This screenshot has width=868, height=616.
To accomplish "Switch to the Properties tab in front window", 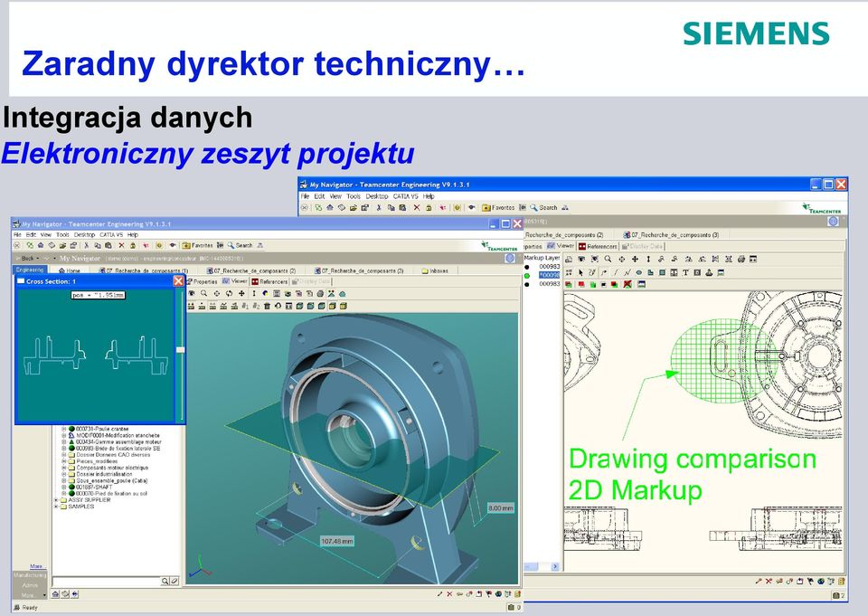I will pos(202,281).
